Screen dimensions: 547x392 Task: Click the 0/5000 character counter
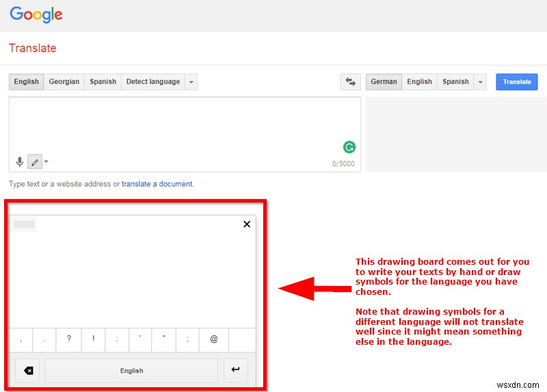pos(343,164)
